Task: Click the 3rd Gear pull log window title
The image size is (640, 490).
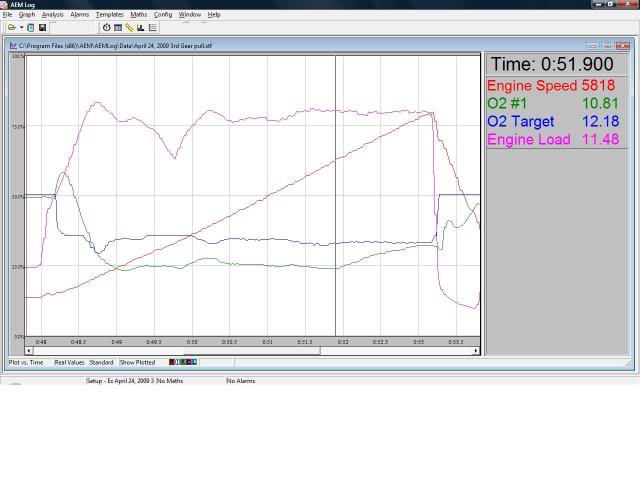Action: tap(116, 46)
